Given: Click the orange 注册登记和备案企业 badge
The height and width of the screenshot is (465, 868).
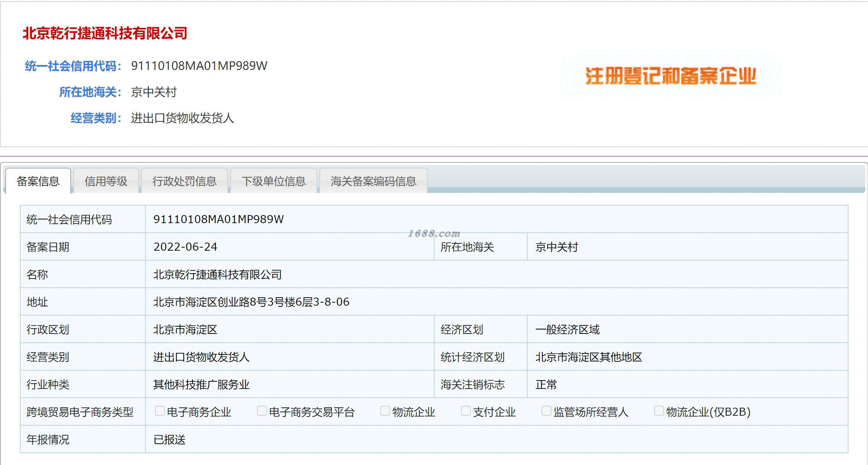Looking at the screenshot, I should click(x=671, y=76).
